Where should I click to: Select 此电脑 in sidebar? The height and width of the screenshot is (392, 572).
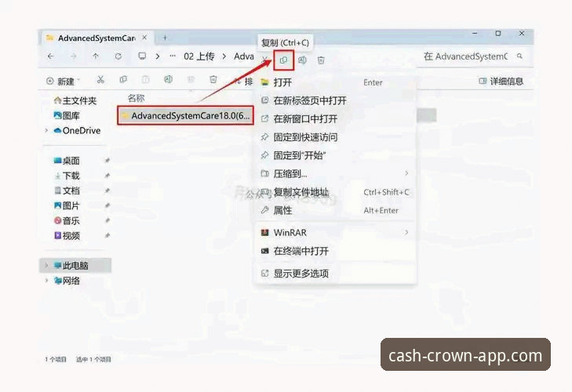point(75,266)
